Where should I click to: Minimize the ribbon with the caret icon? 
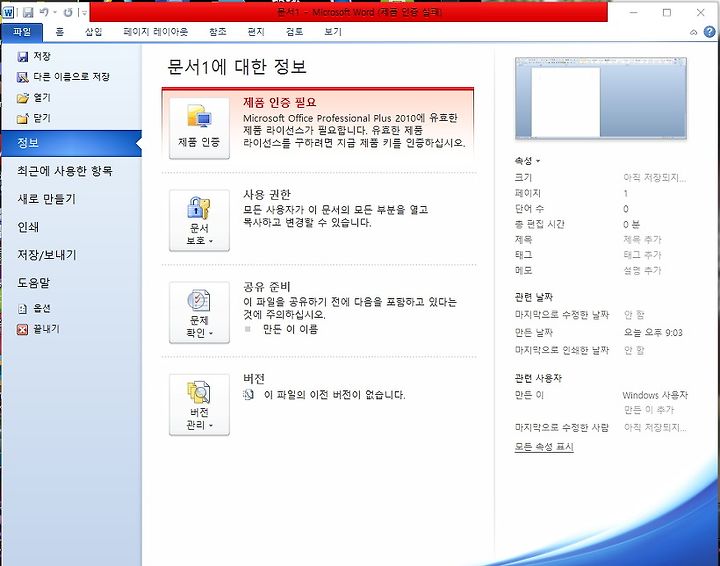click(x=693, y=32)
